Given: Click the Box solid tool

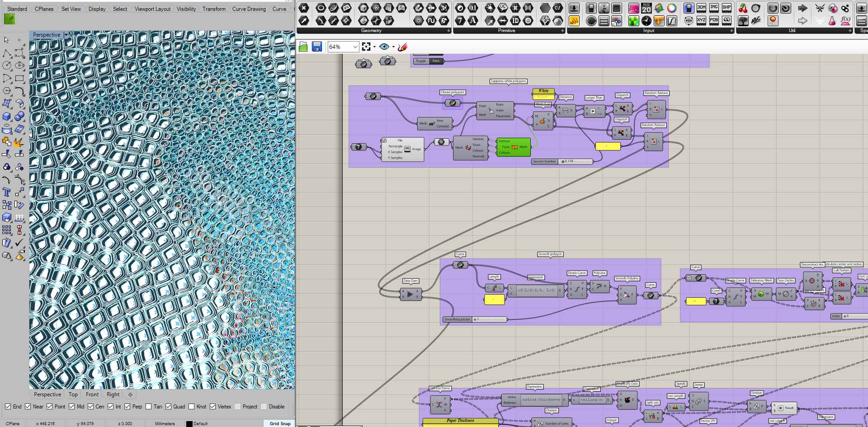Looking at the screenshot, I should pos(7,117).
